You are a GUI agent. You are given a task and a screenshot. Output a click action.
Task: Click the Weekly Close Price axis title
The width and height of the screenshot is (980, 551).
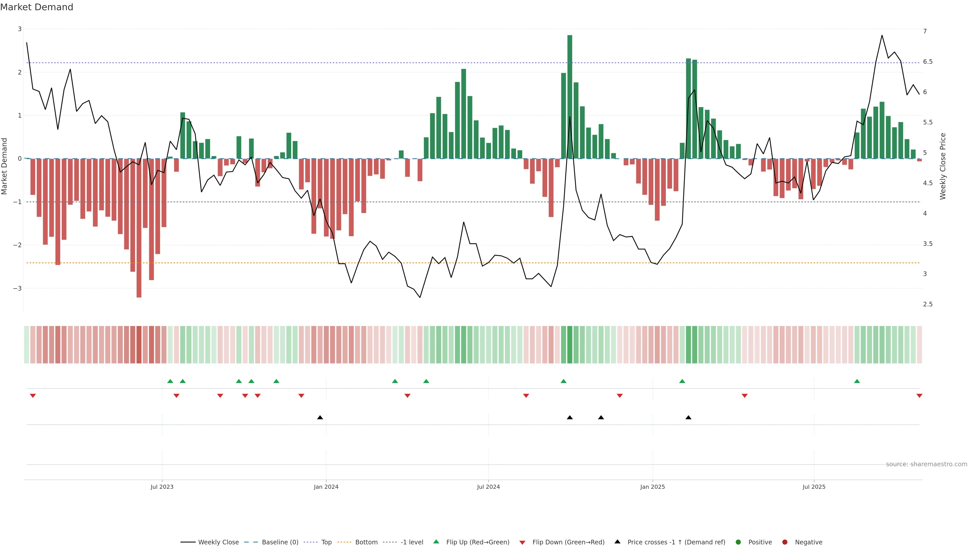tap(943, 166)
